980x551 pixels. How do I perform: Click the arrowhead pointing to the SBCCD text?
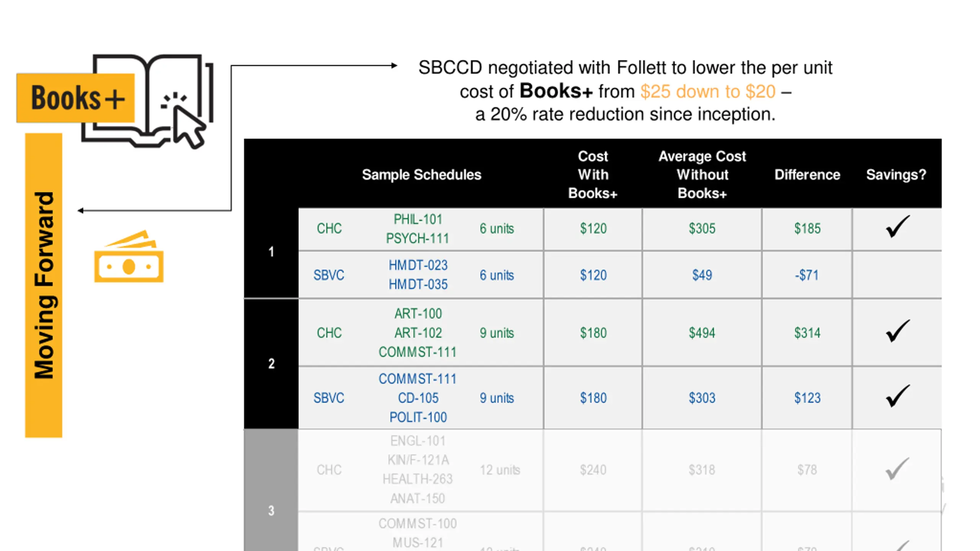[x=394, y=65]
